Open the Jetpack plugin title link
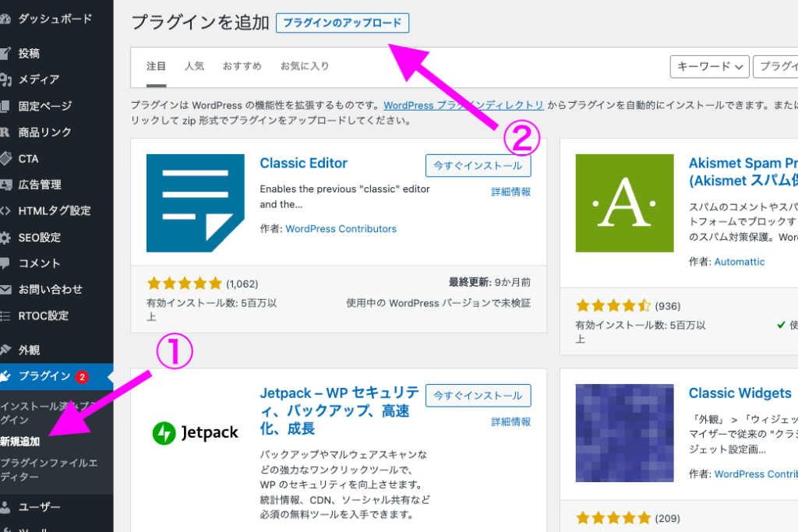This screenshot has width=798, height=532. [340, 411]
